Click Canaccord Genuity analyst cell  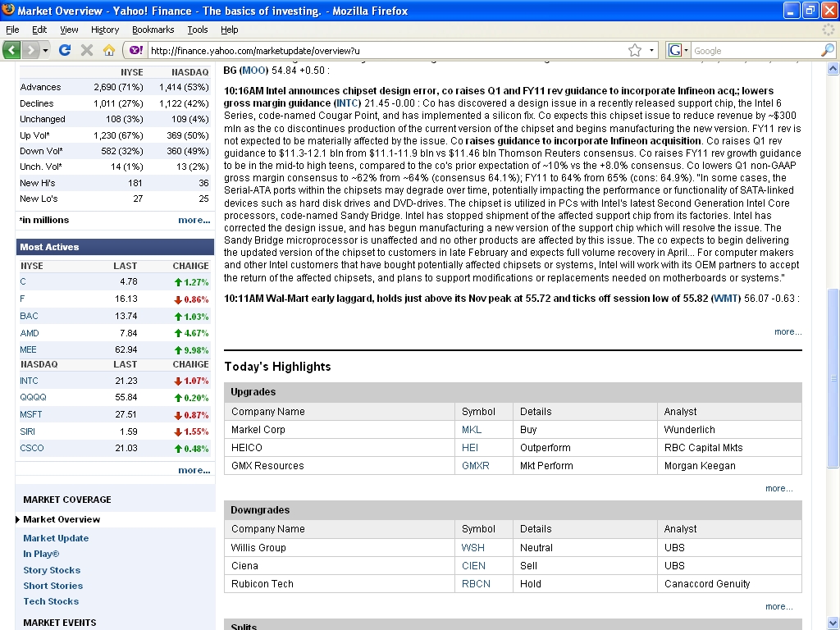point(707,583)
